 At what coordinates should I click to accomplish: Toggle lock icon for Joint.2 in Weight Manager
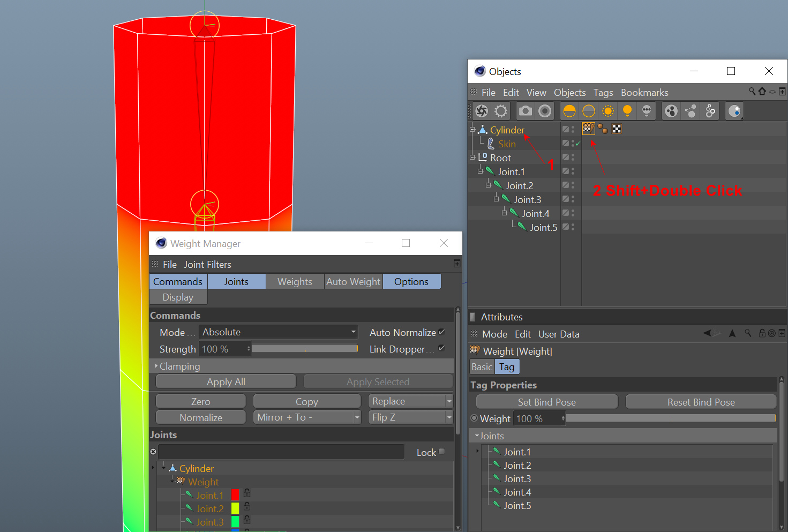point(247,506)
